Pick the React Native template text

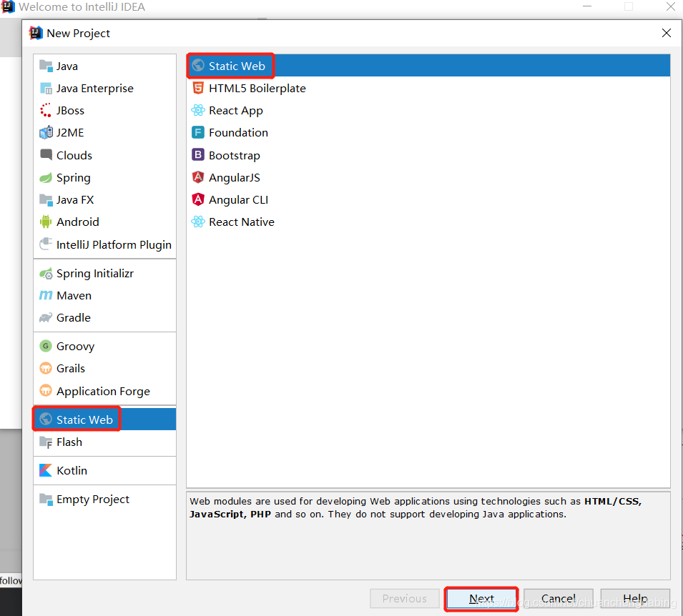point(242,222)
